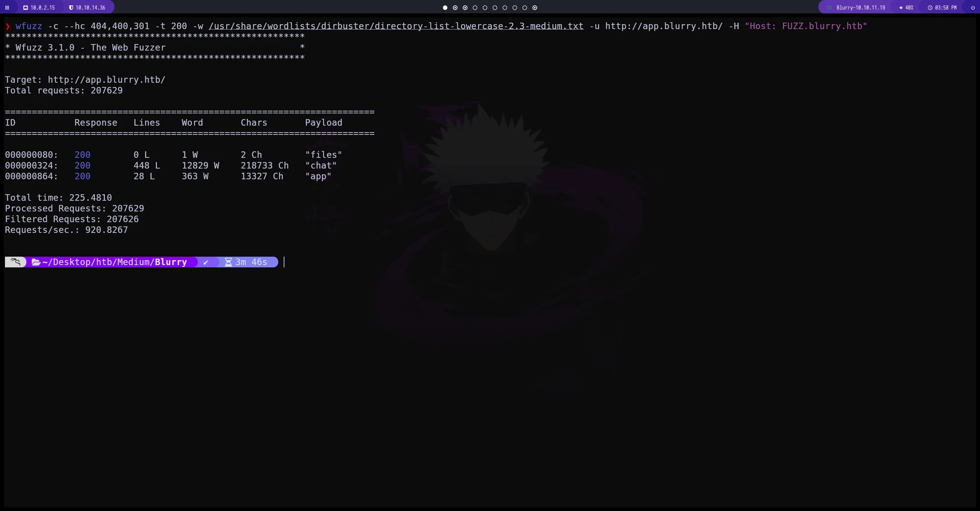The image size is (980, 511).
Task: Open the app launcher grid icon
Action: click(7, 8)
